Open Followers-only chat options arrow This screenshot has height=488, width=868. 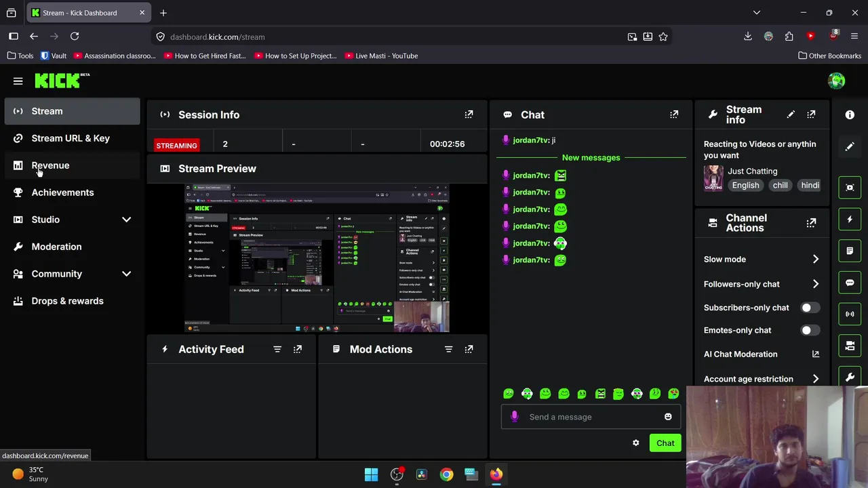815,284
